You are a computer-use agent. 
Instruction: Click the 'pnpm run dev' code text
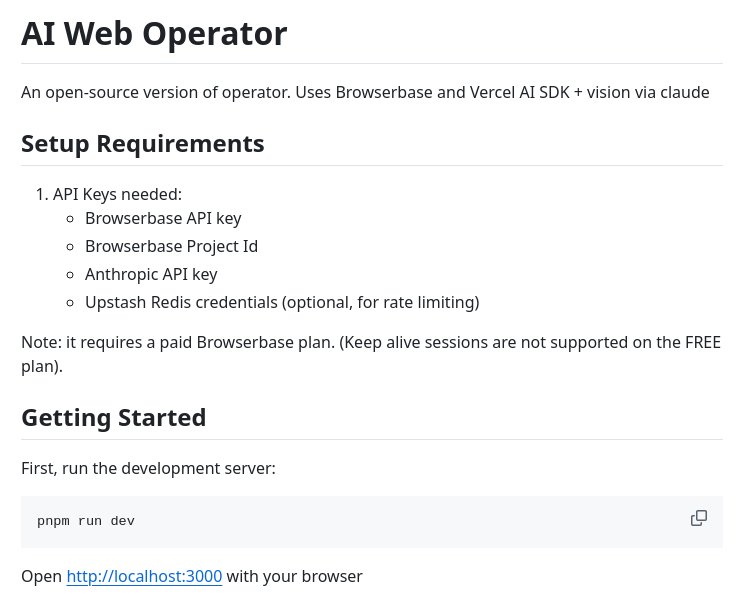(86, 521)
